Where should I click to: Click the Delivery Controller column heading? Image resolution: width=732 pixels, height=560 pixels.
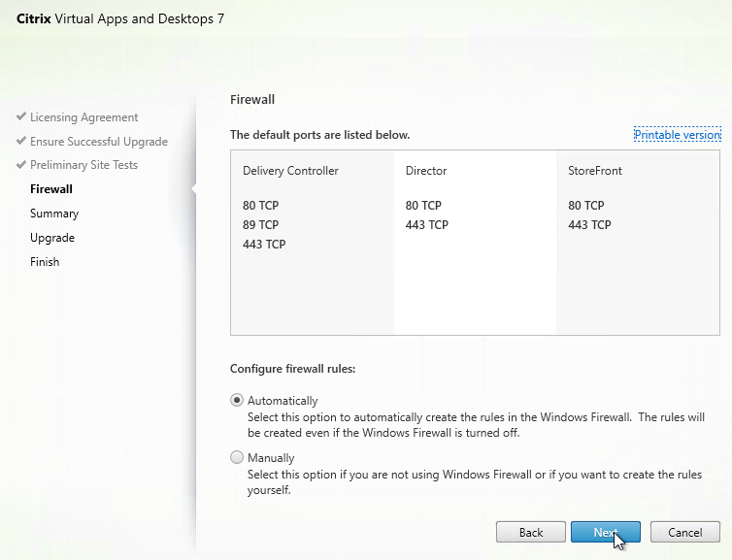tap(290, 171)
